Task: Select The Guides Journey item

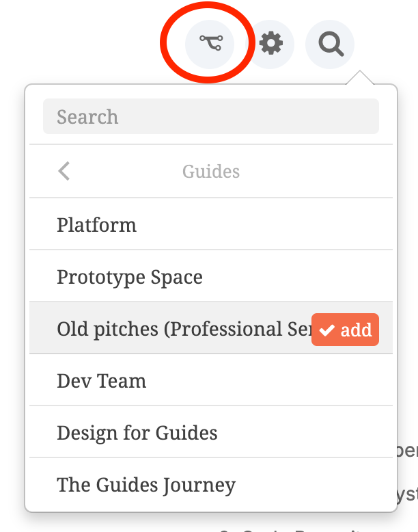Action: tap(211, 484)
